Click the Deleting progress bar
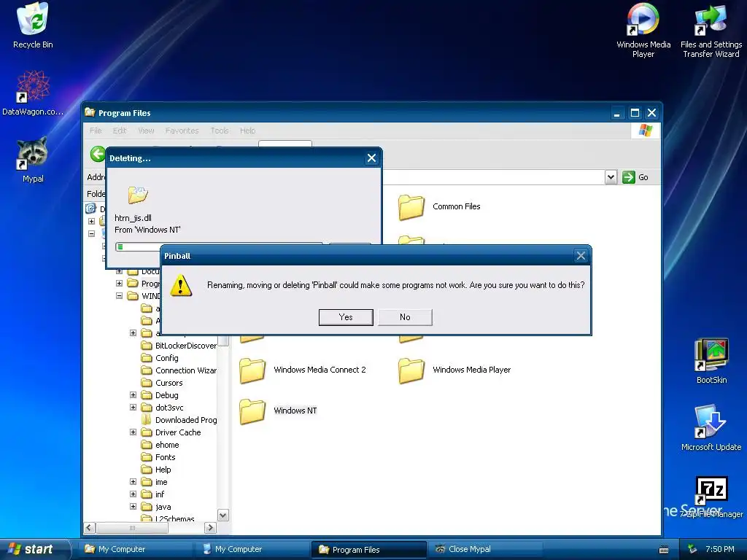Screen dimensions: 747x560 (219, 246)
